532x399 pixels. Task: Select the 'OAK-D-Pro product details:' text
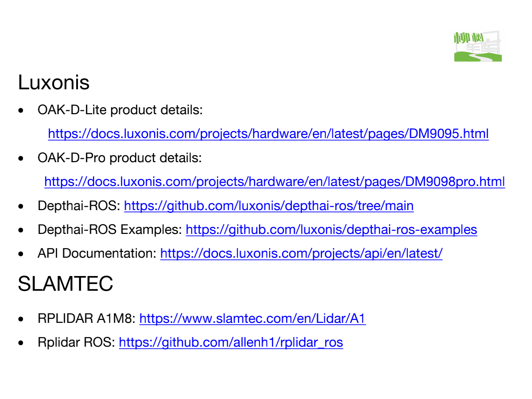[x=120, y=158]
